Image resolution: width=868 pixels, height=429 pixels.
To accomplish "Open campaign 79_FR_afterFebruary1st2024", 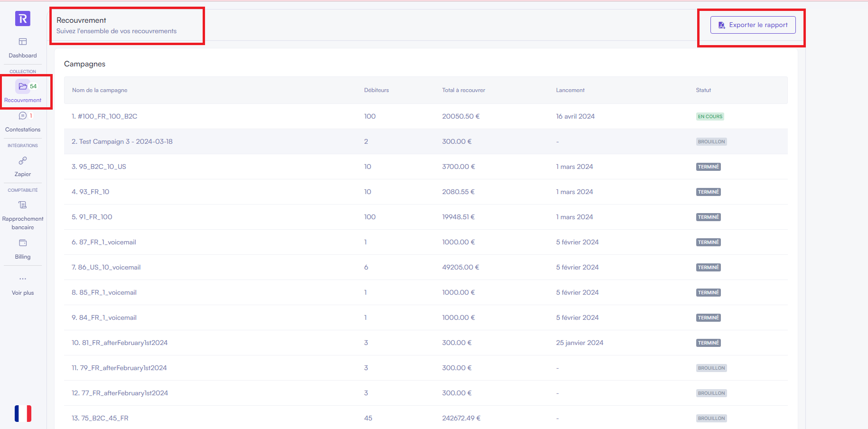I will coord(119,368).
